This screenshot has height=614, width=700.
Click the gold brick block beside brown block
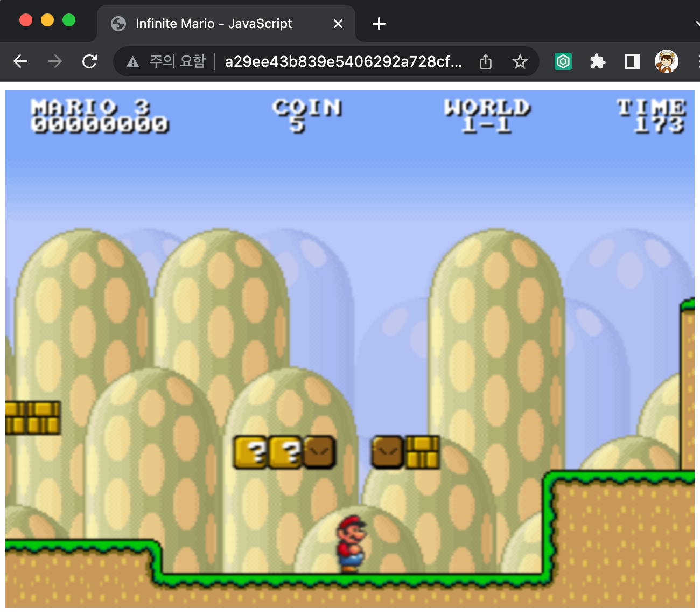pos(422,452)
